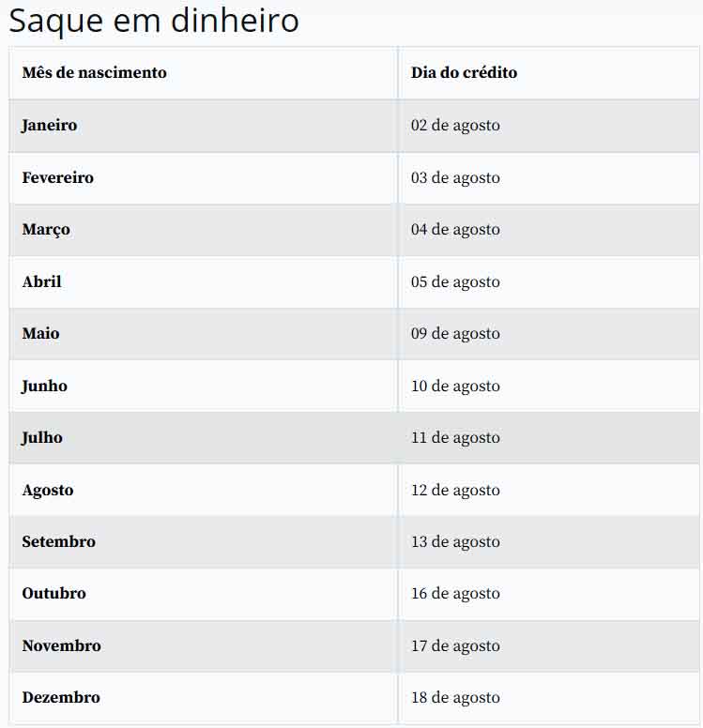Screen dimensions: 703x728
Task: Click the Agosto month cell
Action: (48, 491)
